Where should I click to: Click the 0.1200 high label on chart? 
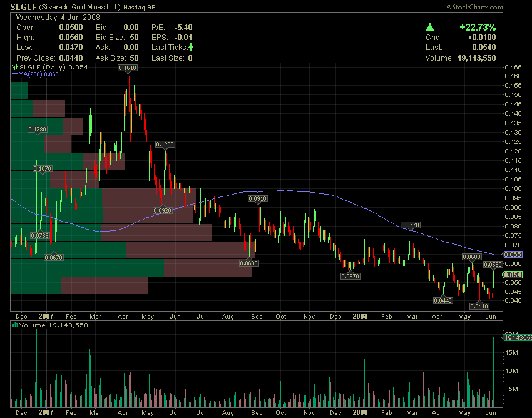click(x=165, y=145)
